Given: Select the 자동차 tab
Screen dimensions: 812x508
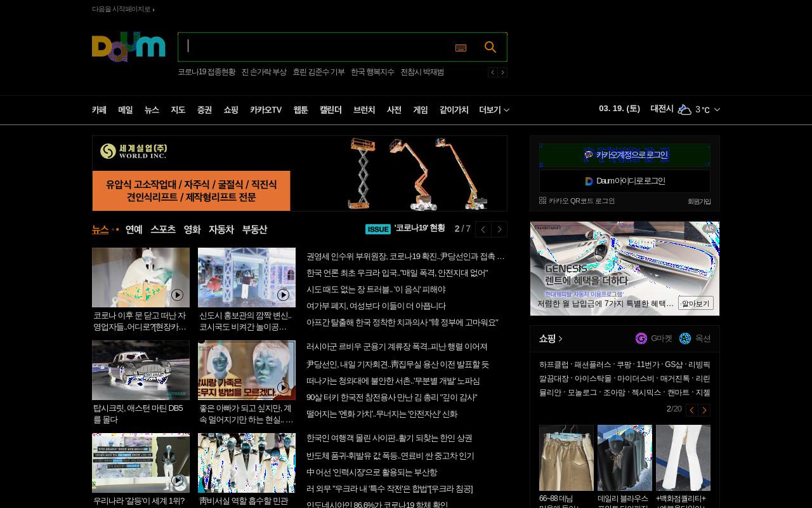Looking at the screenshot, I should [x=221, y=229].
